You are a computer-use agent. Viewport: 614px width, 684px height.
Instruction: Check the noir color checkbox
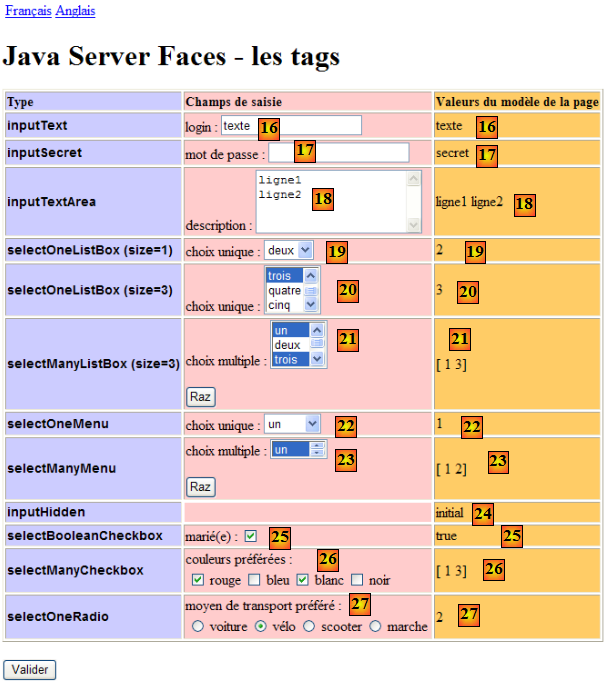click(x=357, y=580)
